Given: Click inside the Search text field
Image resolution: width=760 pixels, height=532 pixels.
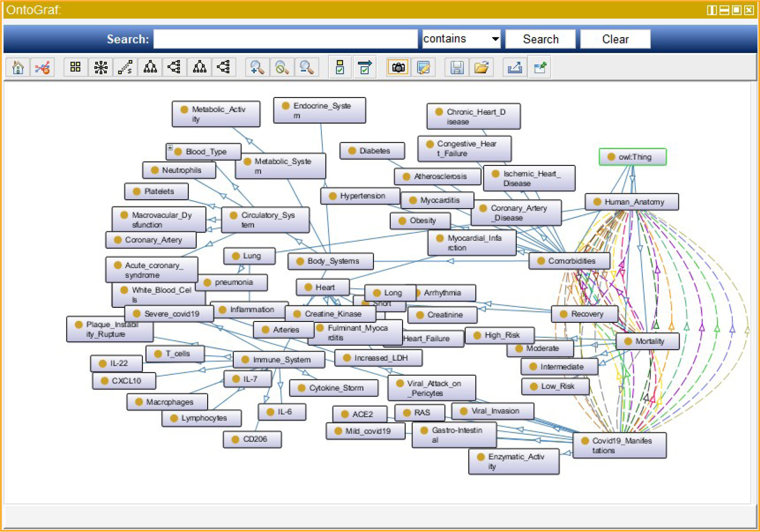Looking at the screenshot, I should pos(285,39).
